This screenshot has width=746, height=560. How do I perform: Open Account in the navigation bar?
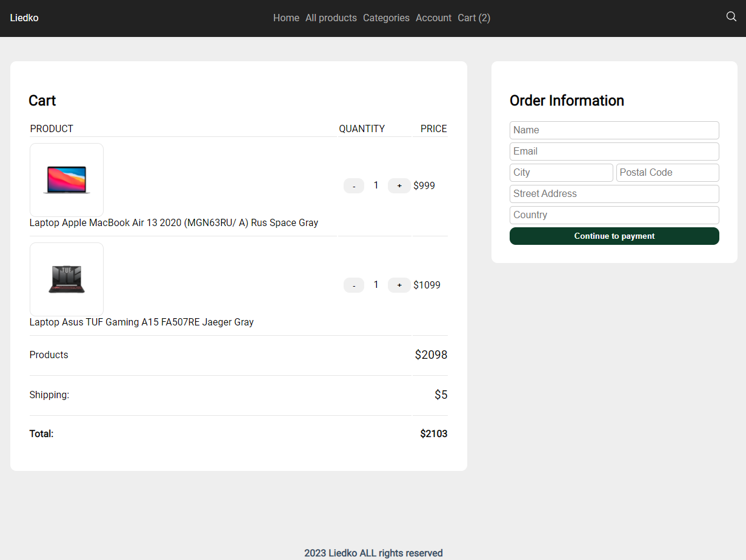(433, 18)
